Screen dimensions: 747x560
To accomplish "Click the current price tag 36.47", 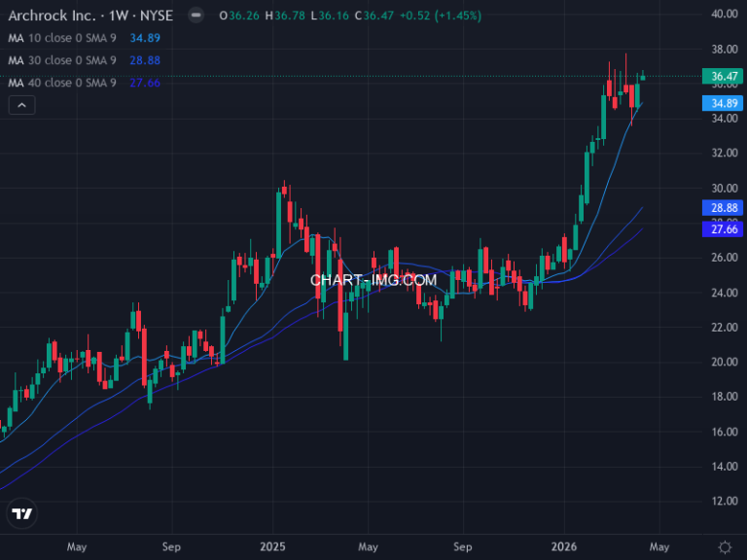I will click(723, 76).
